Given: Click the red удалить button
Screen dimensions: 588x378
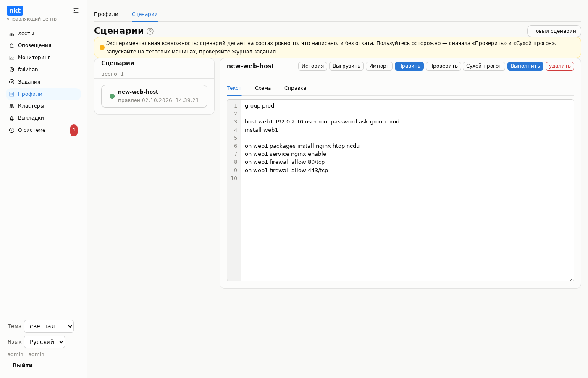Looking at the screenshot, I should [560, 66].
